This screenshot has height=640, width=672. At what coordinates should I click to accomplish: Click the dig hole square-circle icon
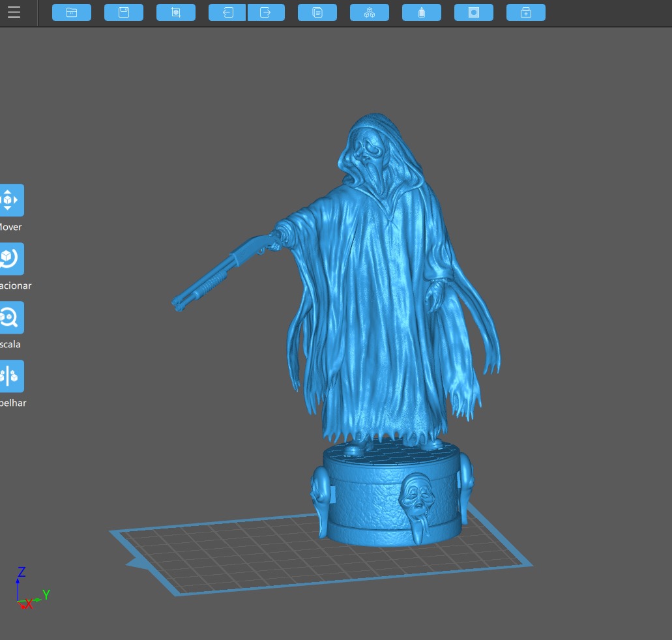pyautogui.click(x=474, y=12)
